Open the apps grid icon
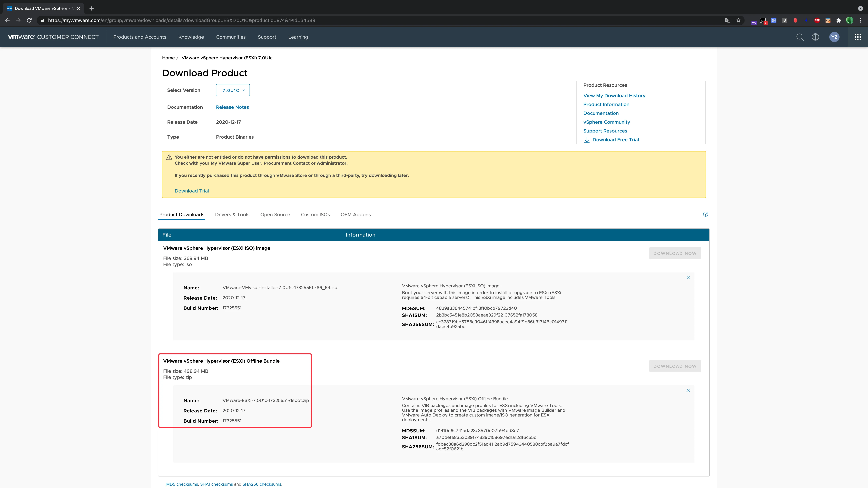The width and height of the screenshot is (868, 488). 858,37
